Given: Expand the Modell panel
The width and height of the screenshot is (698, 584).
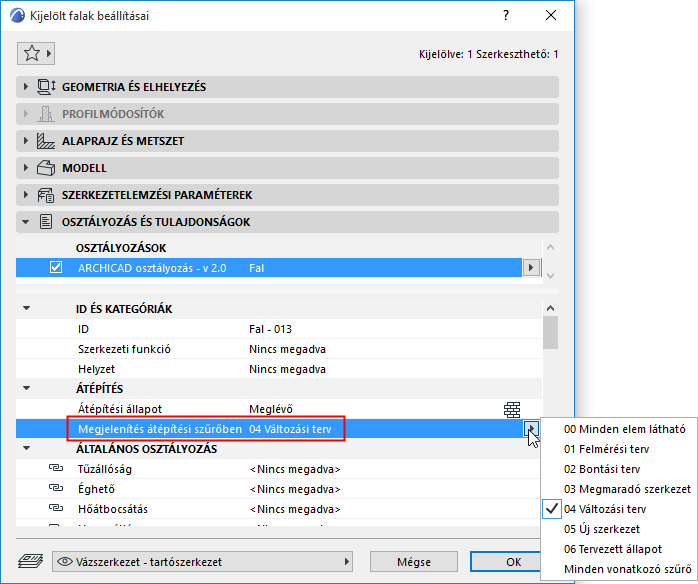Looking at the screenshot, I should click(25, 168).
